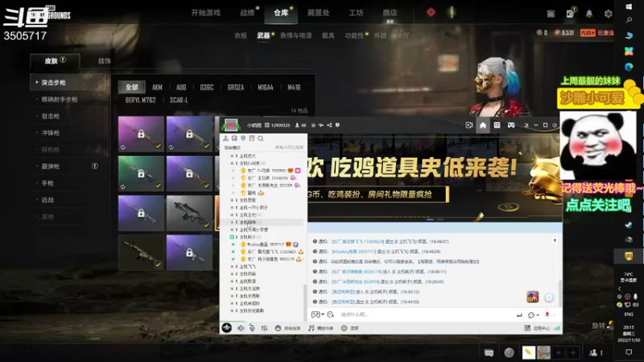The image size is (644, 362).
Task: Choose 冲锋枪 weapon category
Action: [x=51, y=133]
